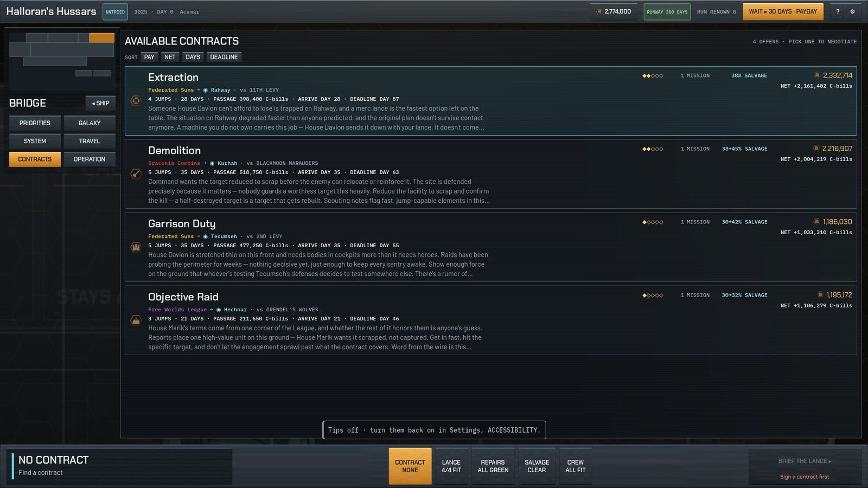The width and height of the screenshot is (868, 488).
Task: Click the 'Free Worlds League' employer text
Action: 177,310
